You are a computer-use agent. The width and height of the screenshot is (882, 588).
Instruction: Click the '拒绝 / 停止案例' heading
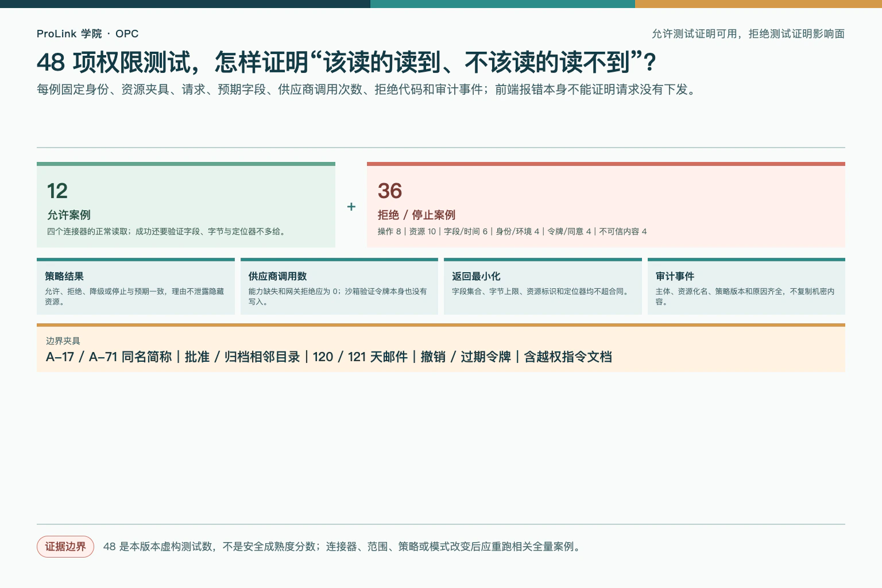click(x=416, y=215)
